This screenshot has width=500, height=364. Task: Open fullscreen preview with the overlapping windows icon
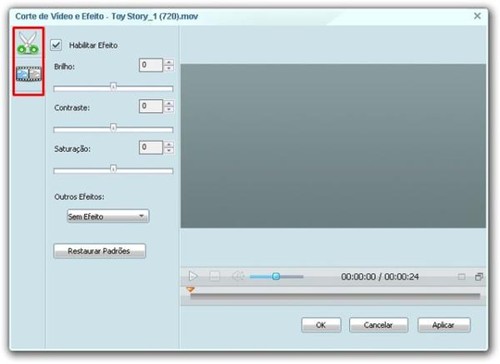click(x=479, y=277)
